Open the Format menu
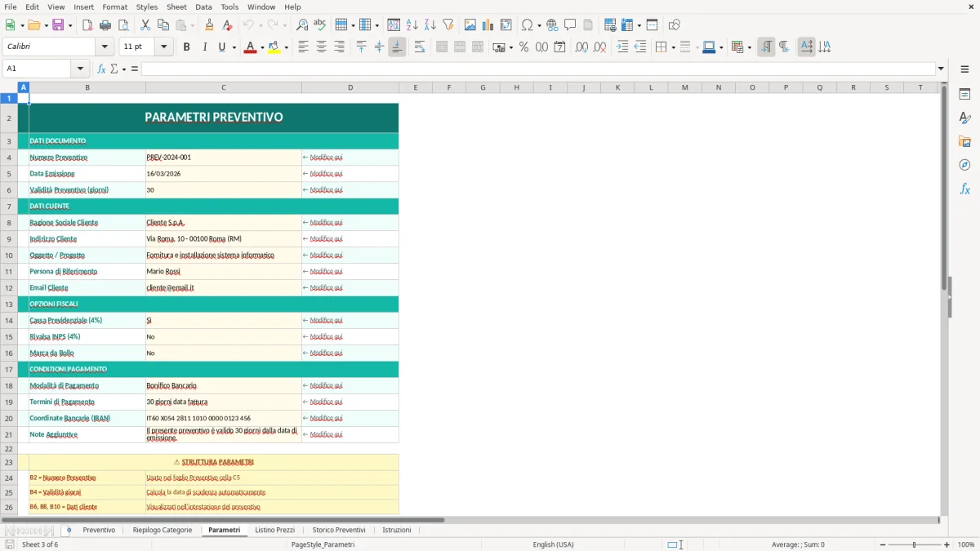The image size is (980, 551). [115, 7]
